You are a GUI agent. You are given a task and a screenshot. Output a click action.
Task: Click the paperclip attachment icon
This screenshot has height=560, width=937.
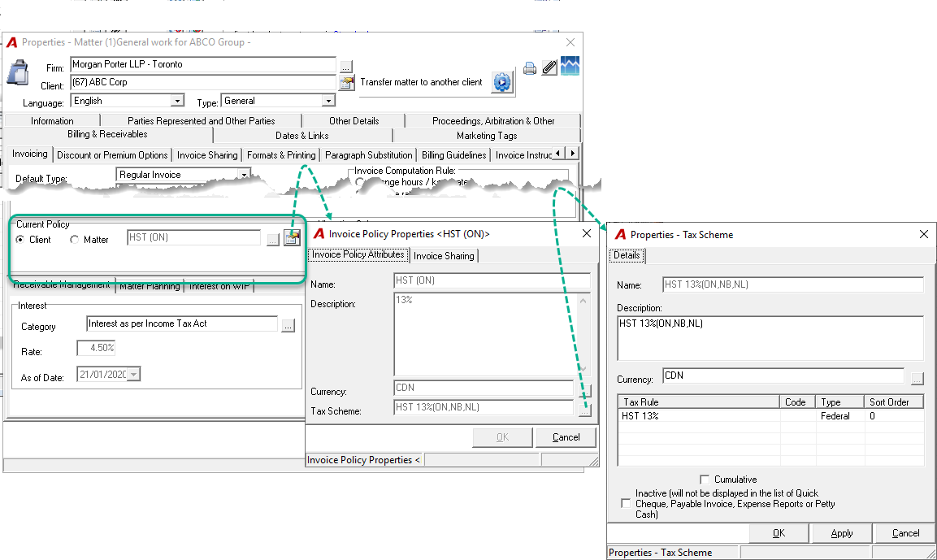tap(549, 67)
